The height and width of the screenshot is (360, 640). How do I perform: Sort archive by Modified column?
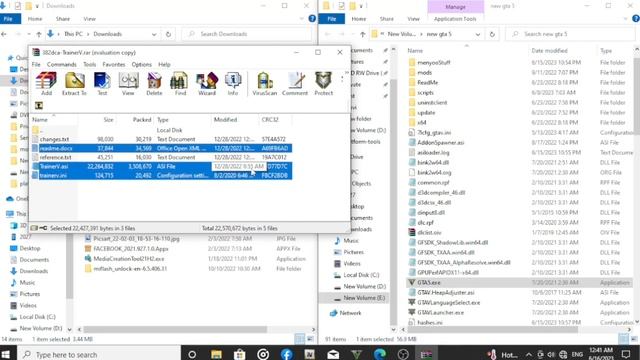pos(225,120)
